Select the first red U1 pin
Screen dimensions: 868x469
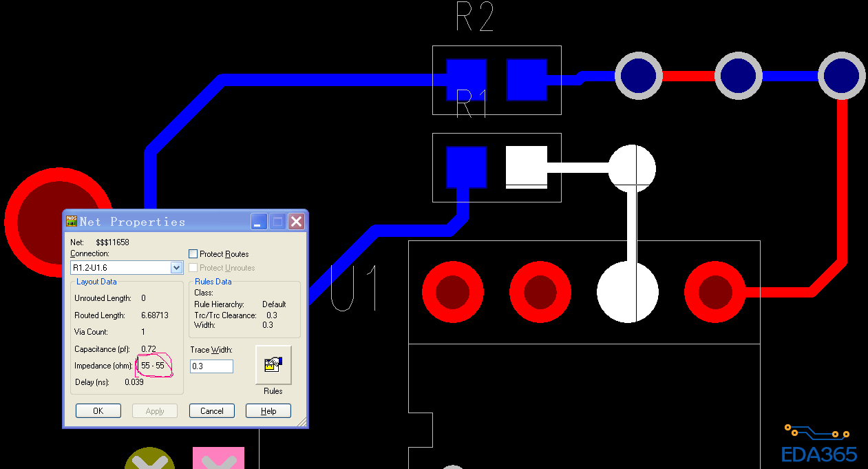452,292
